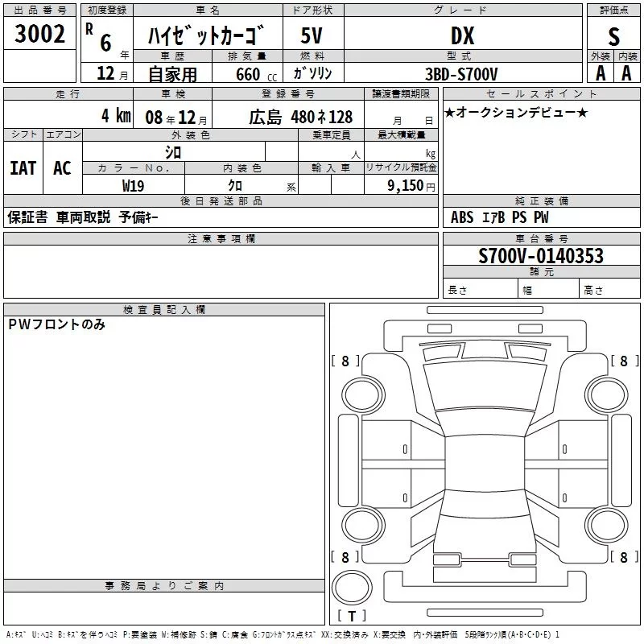Click the evaluation score S
Screen dimensions: 644x644
[613, 36]
